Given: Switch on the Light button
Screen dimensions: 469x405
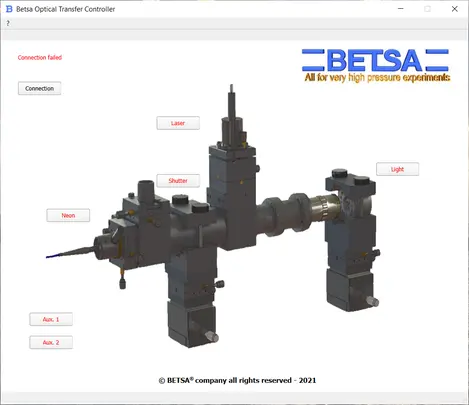Looking at the screenshot, I should pos(397,169).
